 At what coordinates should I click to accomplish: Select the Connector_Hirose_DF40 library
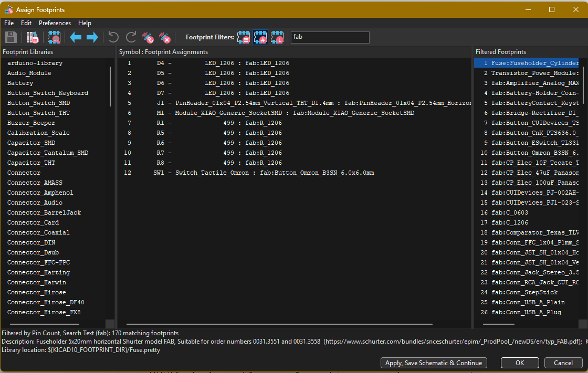(46, 302)
